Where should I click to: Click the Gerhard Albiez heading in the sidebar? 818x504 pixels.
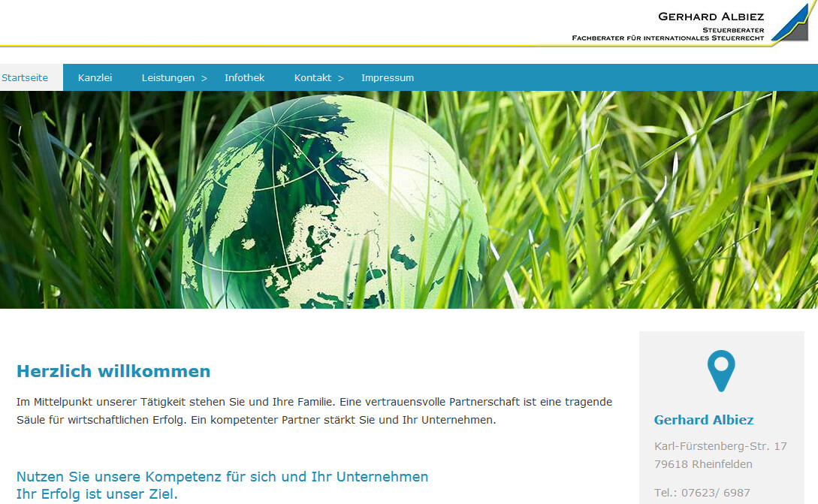(704, 420)
